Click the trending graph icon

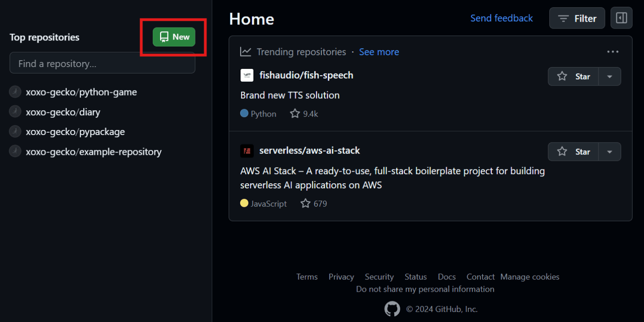click(246, 52)
